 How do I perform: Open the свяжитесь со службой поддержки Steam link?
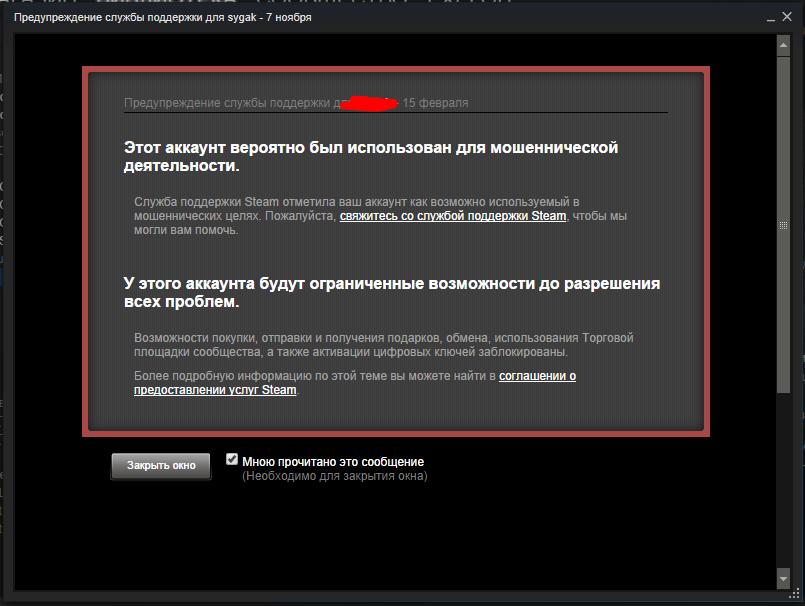click(x=453, y=216)
